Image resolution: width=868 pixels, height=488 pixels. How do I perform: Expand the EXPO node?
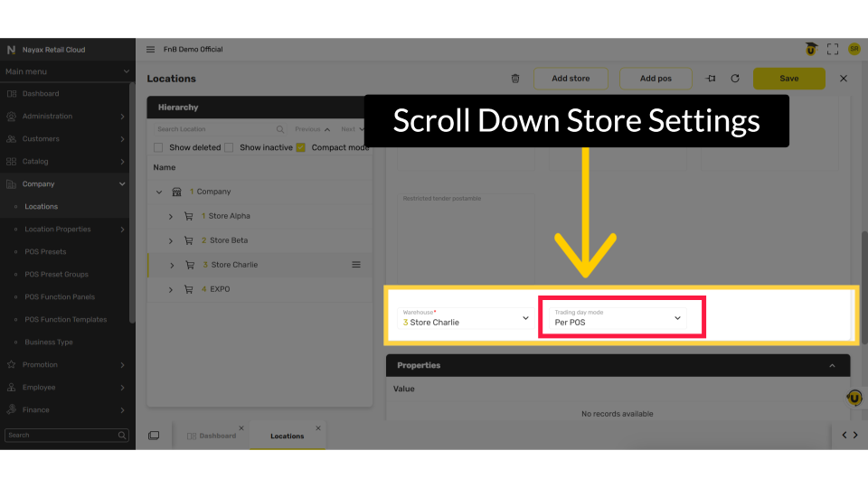point(171,289)
